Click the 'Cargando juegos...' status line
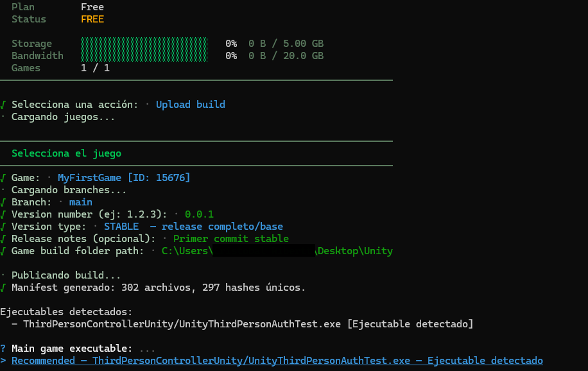The image size is (588, 371). pos(63,117)
